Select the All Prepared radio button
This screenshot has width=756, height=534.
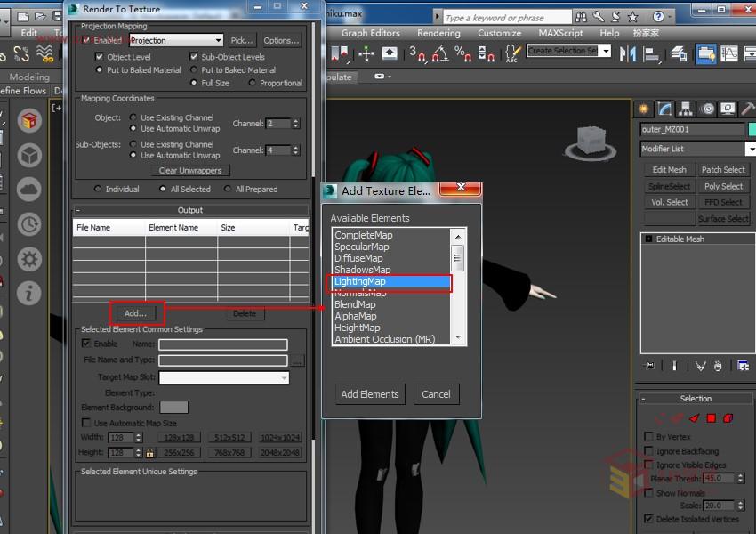pos(228,189)
